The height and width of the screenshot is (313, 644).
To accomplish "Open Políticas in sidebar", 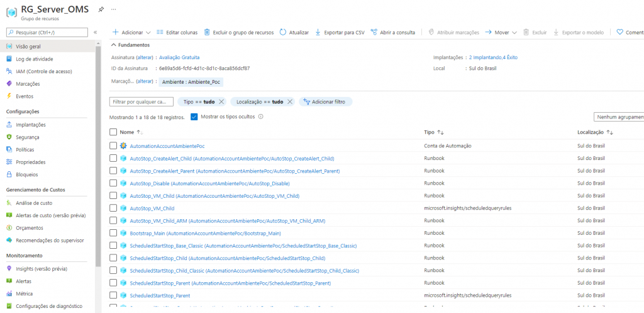I will click(25, 150).
